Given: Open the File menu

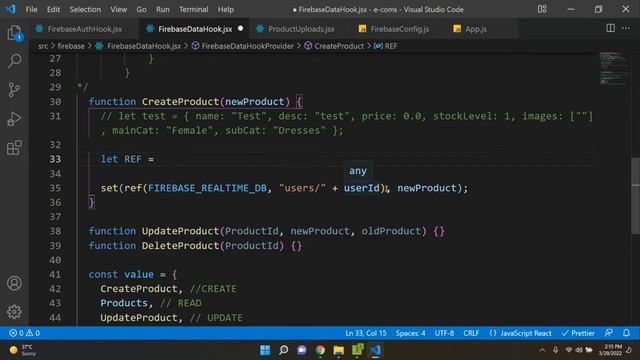Looking at the screenshot, I should [31, 9].
